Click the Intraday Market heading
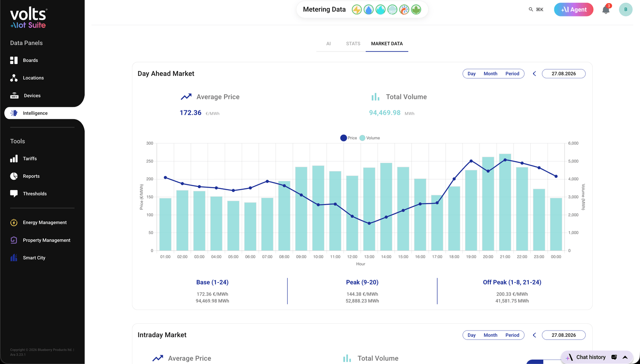Image resolution: width=640 pixels, height=364 pixels. click(x=162, y=335)
